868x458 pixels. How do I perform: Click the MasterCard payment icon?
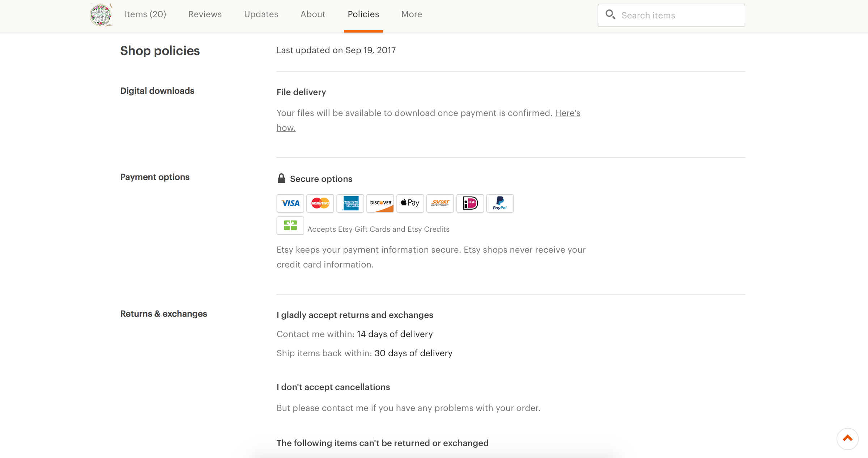(320, 203)
